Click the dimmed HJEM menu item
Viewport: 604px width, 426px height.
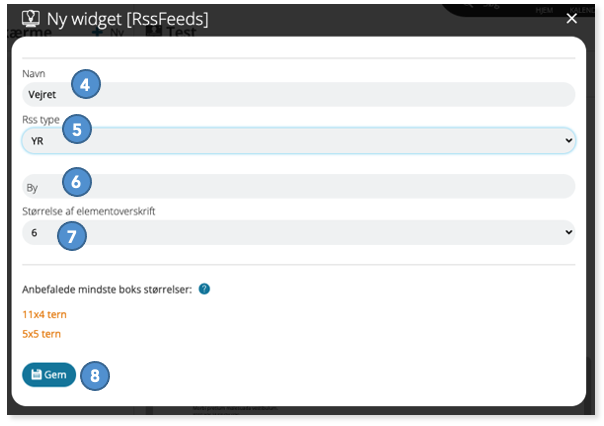tap(544, 10)
